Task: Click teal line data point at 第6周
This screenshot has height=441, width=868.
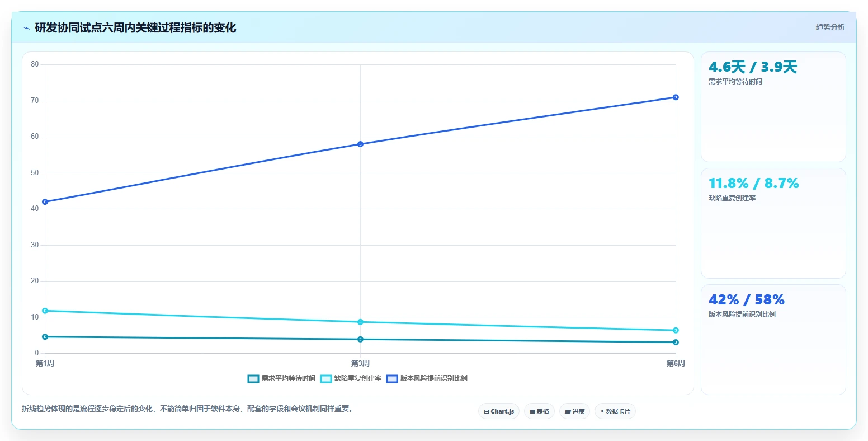Action: click(x=676, y=342)
